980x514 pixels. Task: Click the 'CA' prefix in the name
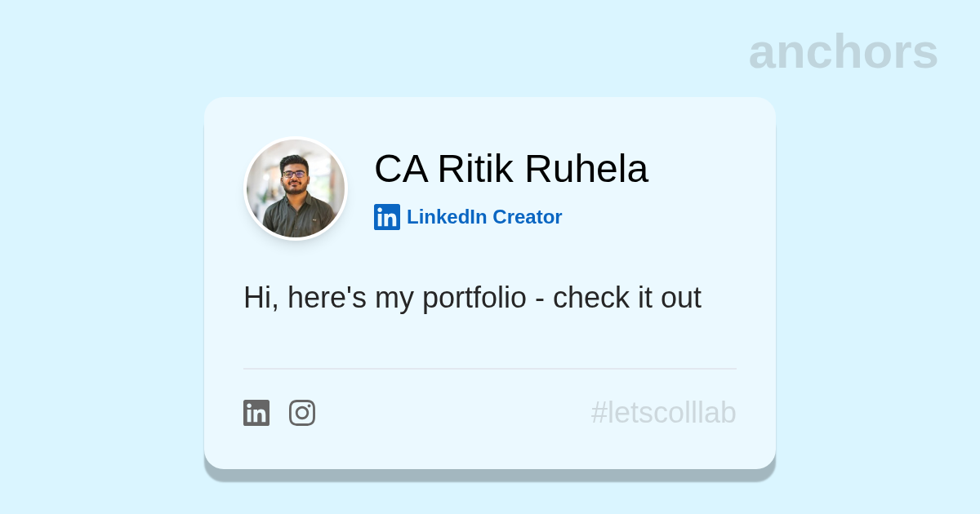click(x=400, y=169)
